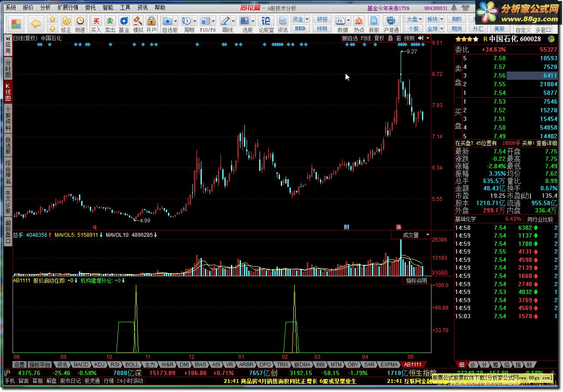Image resolution: width=563 pixels, height=392 pixels.
Task: Open the 扩展行情 menu
Action: tap(68, 7)
